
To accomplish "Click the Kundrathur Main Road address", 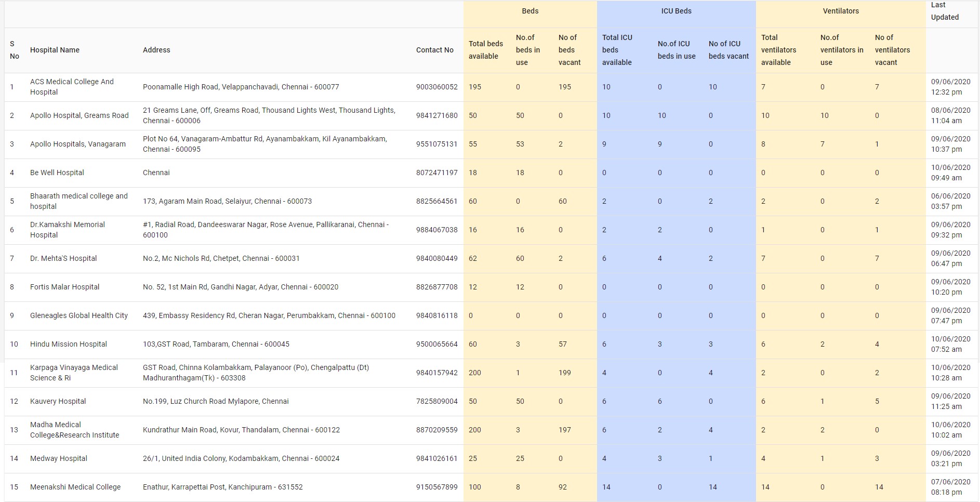I will click(242, 430).
